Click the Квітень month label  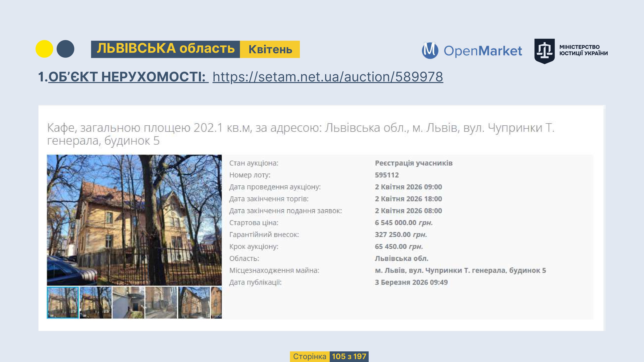pyautogui.click(x=270, y=49)
